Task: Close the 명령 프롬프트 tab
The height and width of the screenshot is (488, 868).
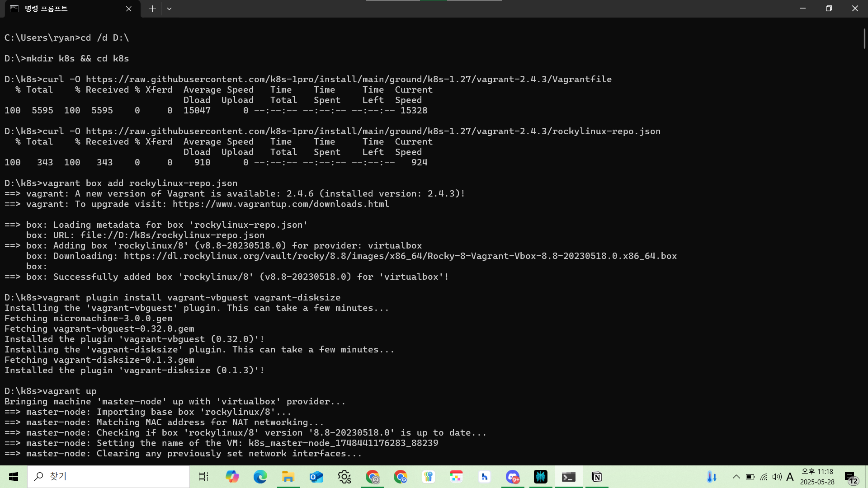Action: pos(129,9)
